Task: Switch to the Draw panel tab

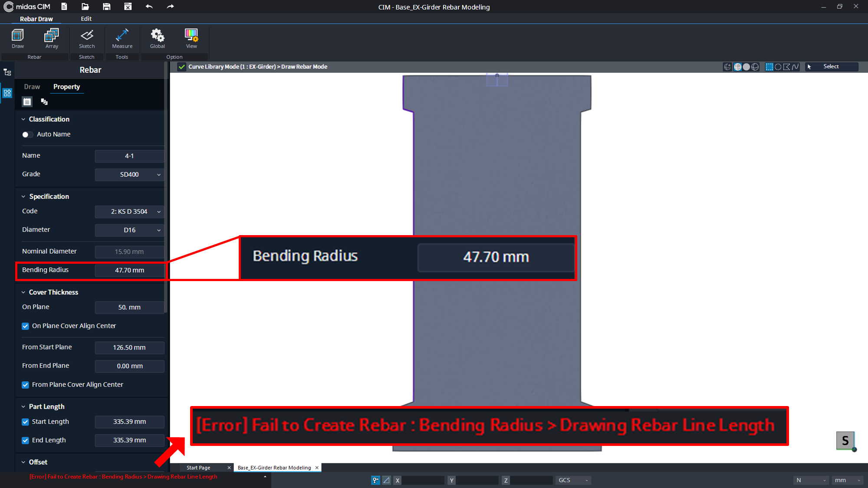Action: (x=32, y=87)
